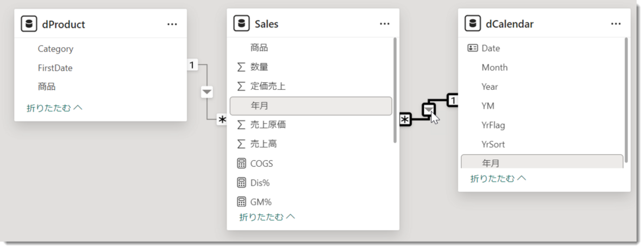Collapse the dProduct table with 折りたたむ

(54, 108)
